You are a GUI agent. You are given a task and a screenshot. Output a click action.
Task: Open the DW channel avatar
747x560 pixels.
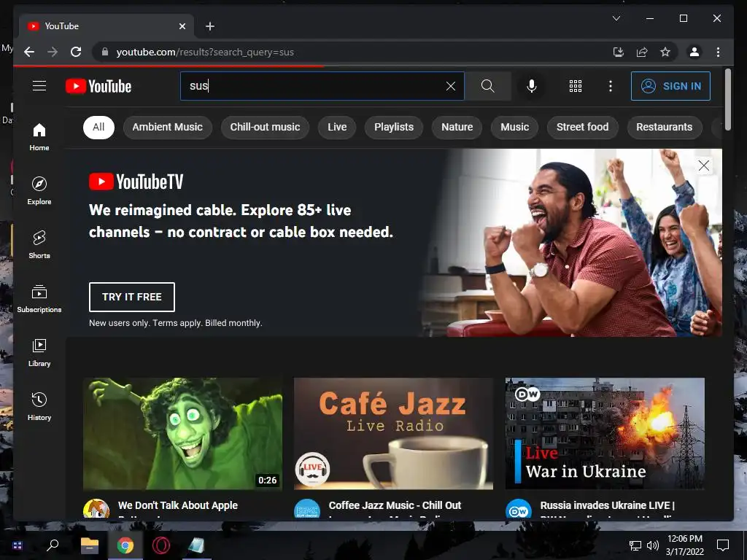519,510
